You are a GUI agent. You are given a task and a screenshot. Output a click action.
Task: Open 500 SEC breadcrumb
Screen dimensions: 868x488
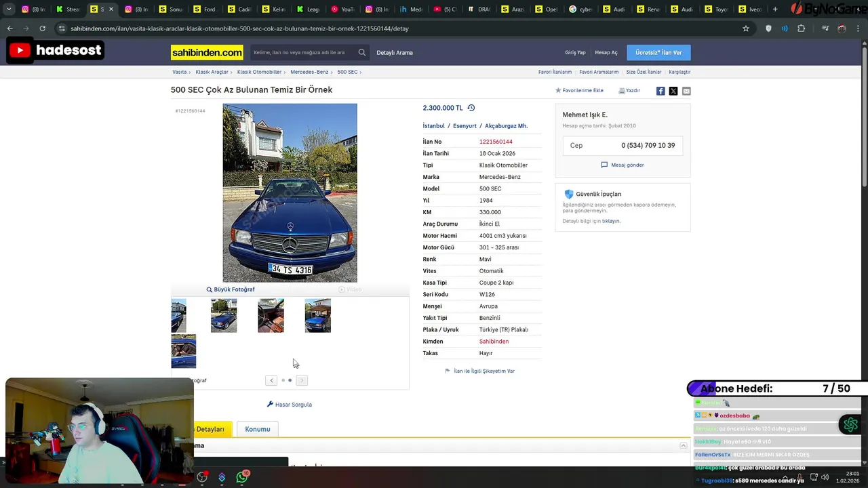[x=347, y=72]
